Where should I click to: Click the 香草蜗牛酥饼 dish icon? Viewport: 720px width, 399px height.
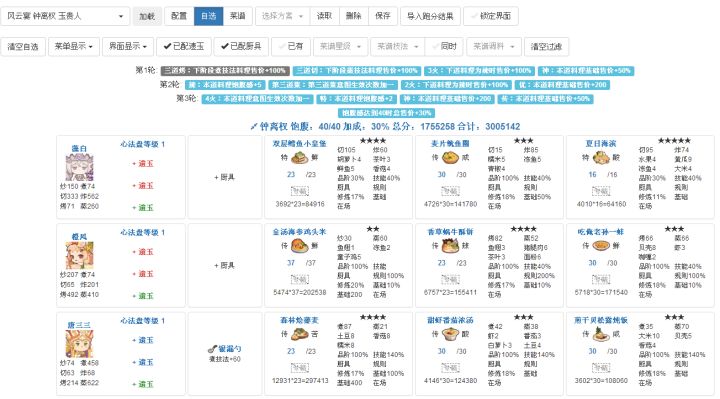click(x=450, y=246)
